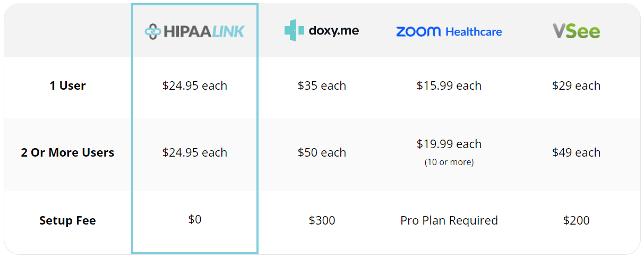Click the doxy.me logo

321,30
